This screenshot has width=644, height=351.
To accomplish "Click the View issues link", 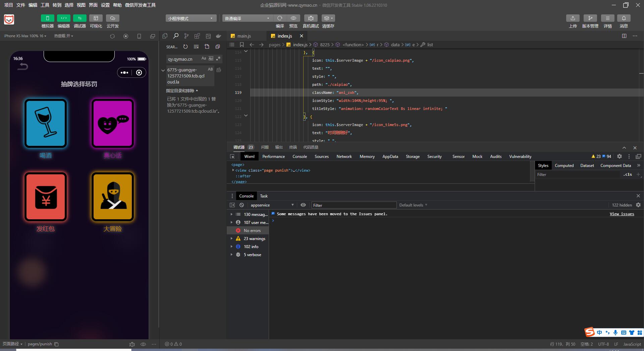I will (x=622, y=214).
